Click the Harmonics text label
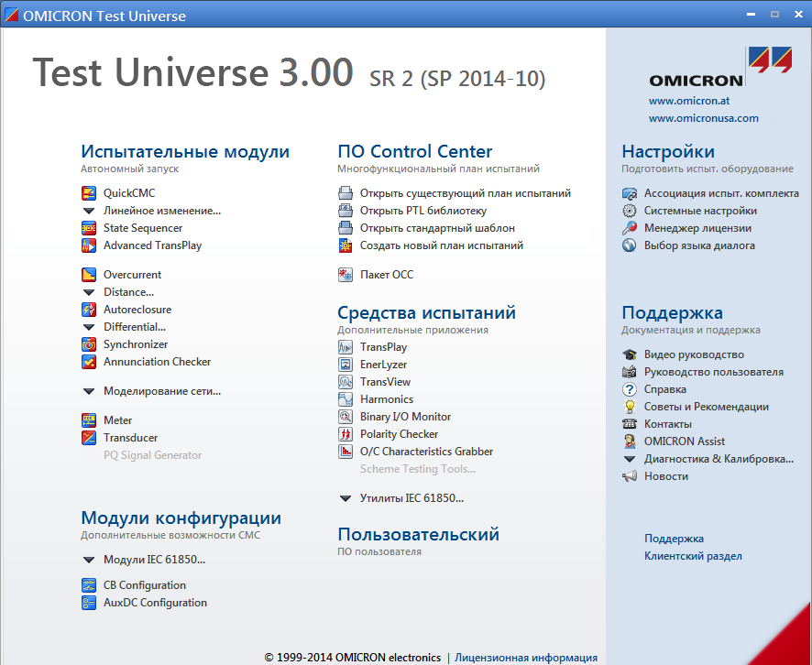 click(387, 399)
